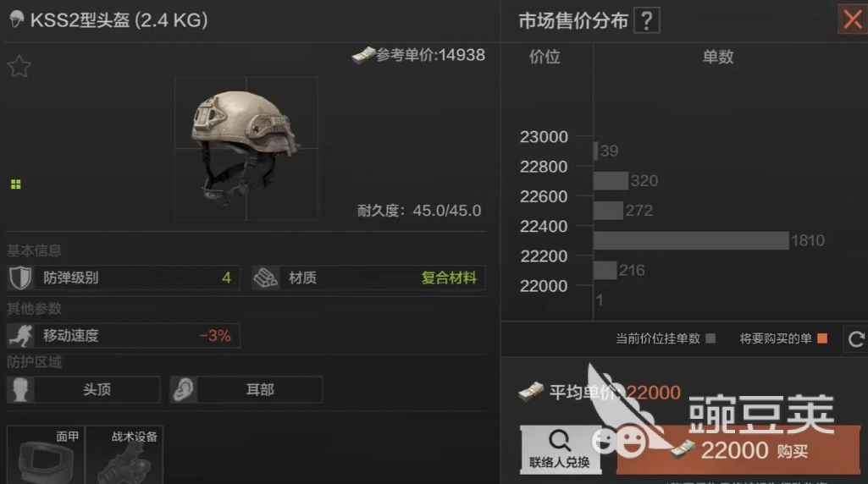Select the ear icon for 耳部 zone

[x=183, y=389]
